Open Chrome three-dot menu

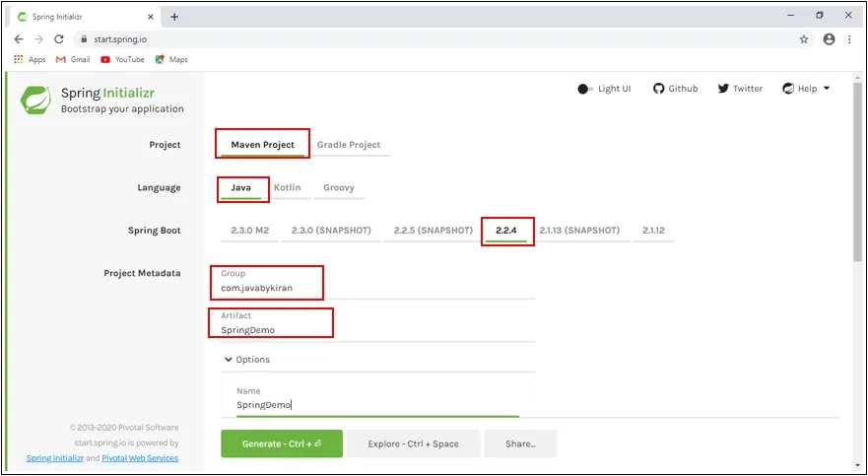point(849,39)
